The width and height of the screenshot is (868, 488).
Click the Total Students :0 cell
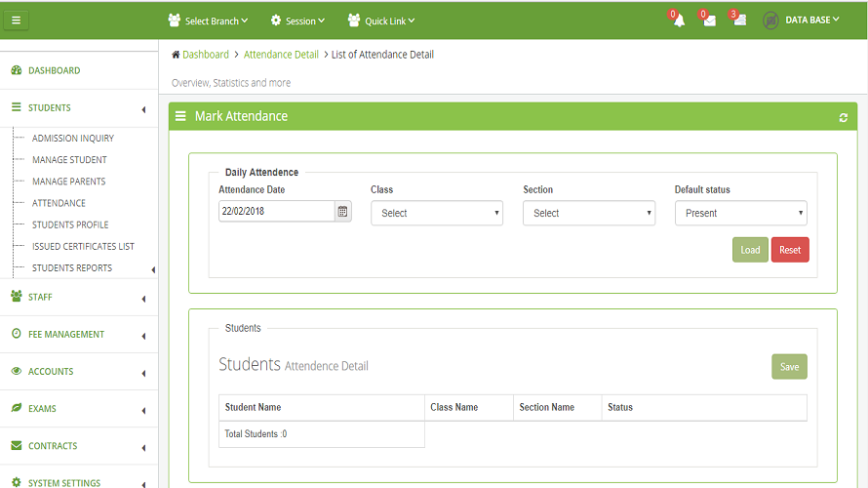(x=322, y=433)
